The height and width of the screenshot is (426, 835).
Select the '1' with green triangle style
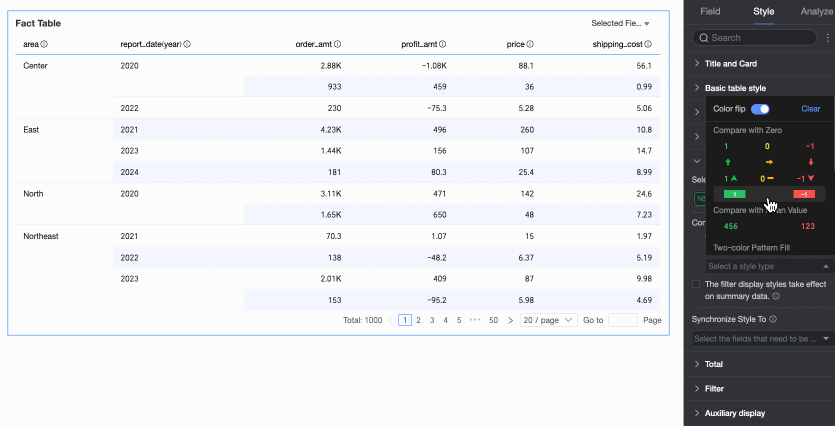[730, 178]
